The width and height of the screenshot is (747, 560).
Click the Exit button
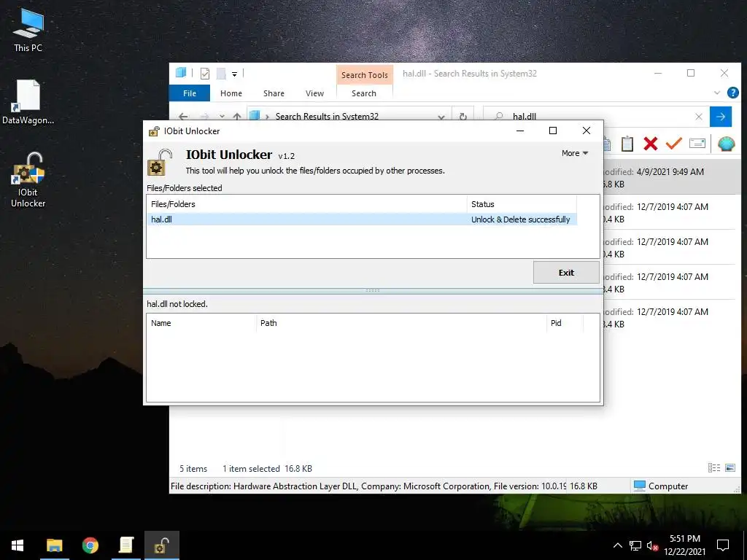pos(566,273)
